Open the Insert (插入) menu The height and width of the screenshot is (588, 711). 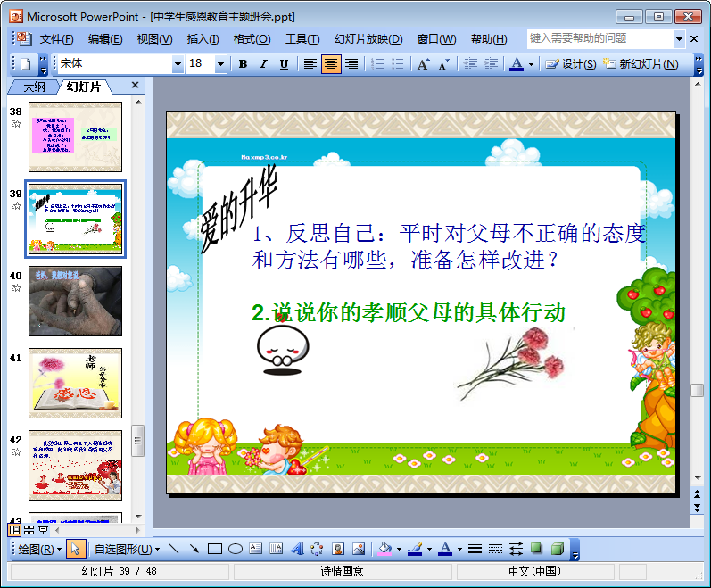click(203, 39)
